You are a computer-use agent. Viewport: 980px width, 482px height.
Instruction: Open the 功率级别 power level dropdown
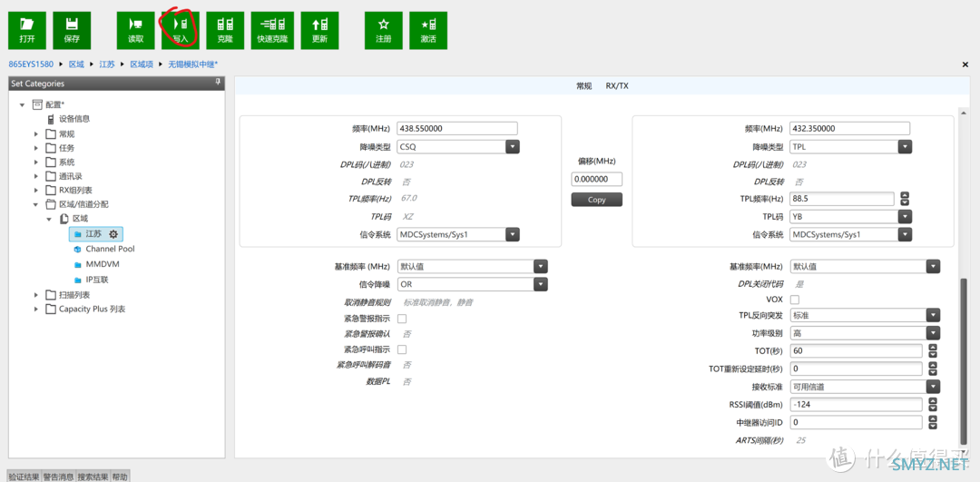[x=933, y=333]
